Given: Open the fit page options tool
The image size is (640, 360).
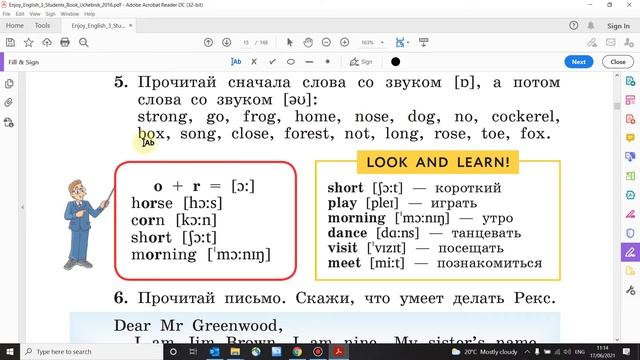Looking at the screenshot, I should pos(401,42).
